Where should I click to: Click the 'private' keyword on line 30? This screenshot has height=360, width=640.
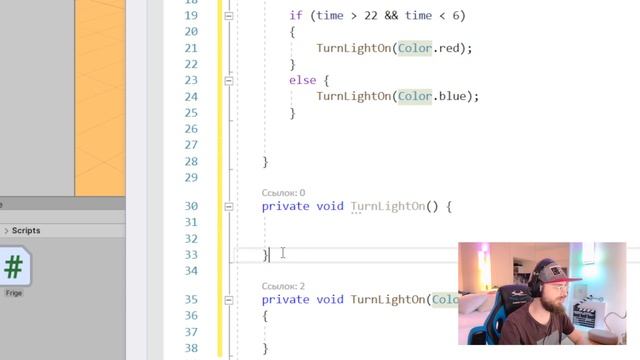point(285,207)
